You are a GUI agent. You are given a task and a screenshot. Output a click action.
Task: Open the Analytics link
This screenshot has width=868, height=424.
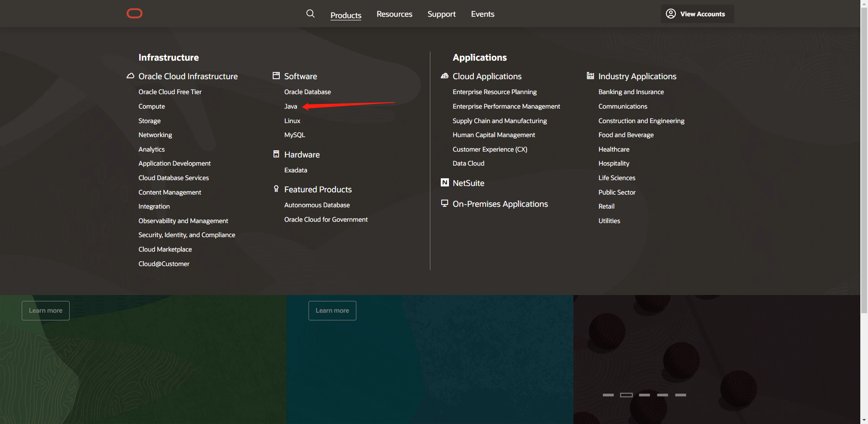click(x=151, y=149)
